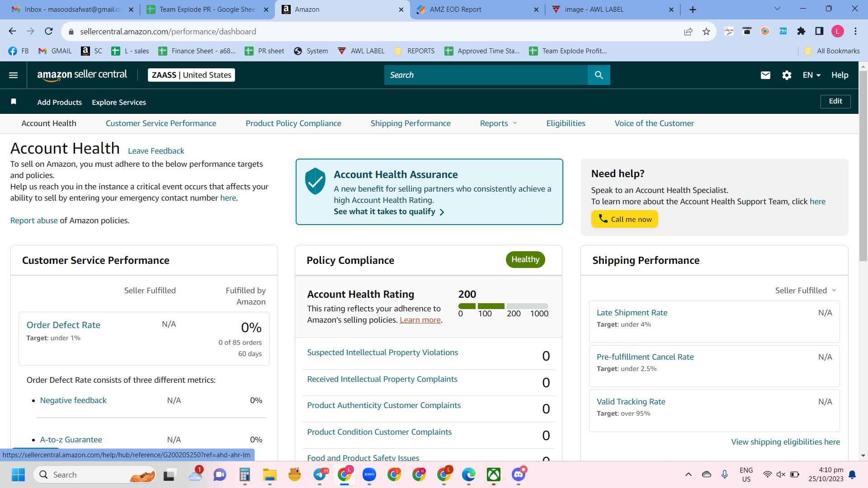The image size is (868, 488).
Task: Open the messages envelope icon
Action: pos(765,75)
